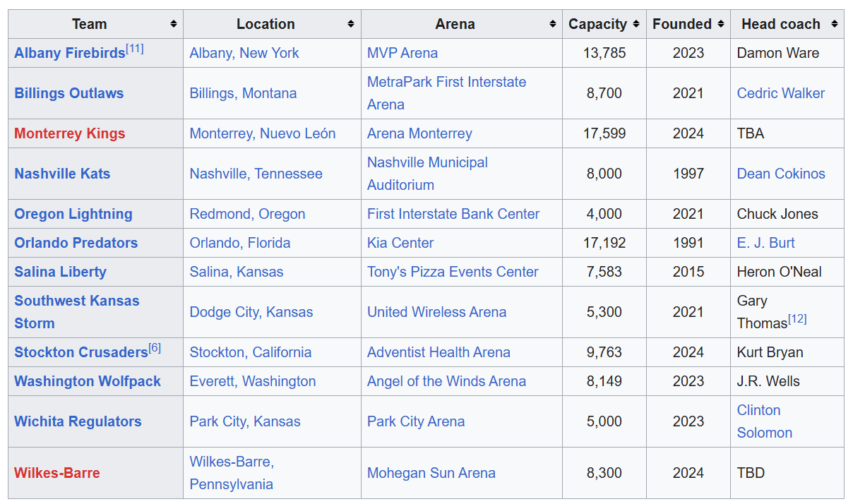The image size is (853, 504).
Task: Click Dean Cokinos coach link
Action: click(x=780, y=174)
